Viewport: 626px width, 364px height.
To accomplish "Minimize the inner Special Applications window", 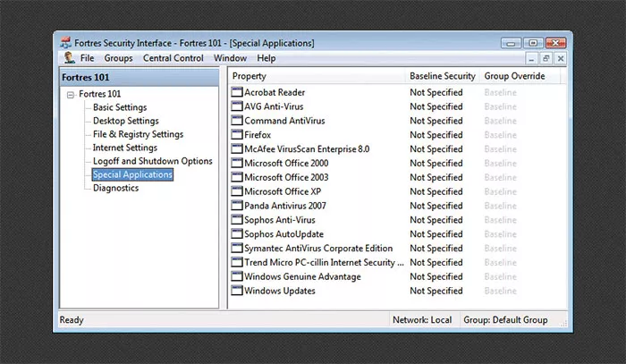I will (531, 59).
